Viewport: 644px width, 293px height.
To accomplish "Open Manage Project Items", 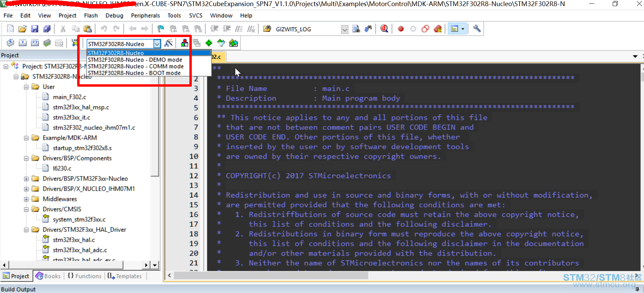I will coord(184,43).
